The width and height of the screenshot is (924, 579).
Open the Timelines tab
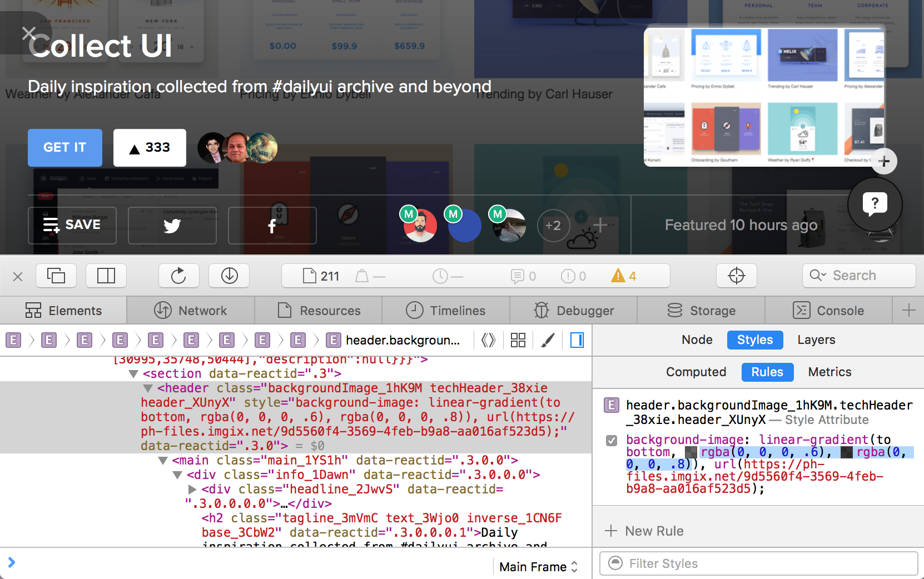pos(446,311)
